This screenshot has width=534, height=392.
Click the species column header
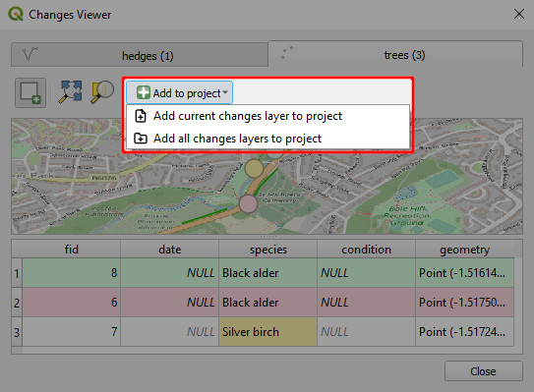268,250
